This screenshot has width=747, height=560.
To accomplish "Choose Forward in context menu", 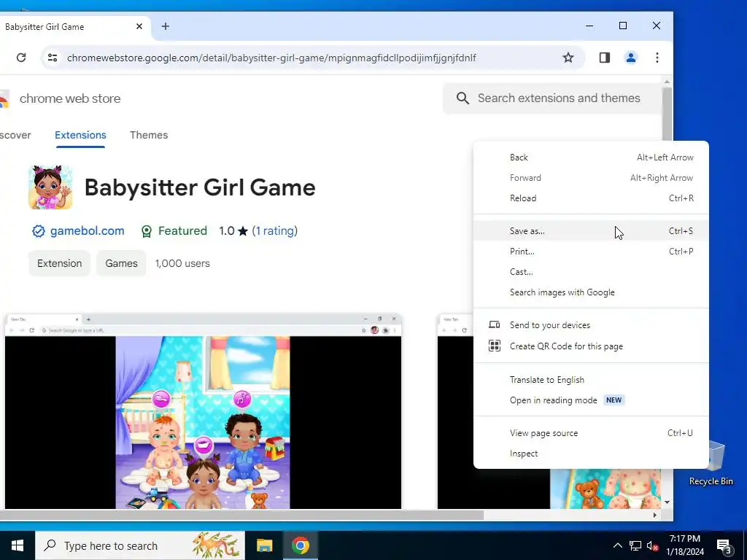I will (591, 178).
